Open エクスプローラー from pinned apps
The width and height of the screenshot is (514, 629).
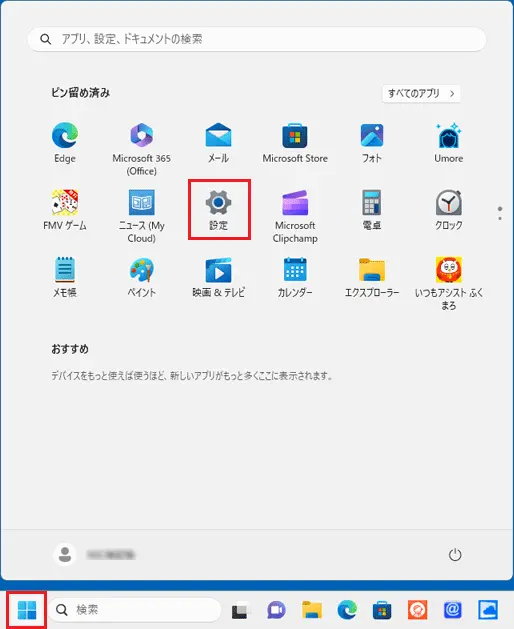click(x=372, y=277)
